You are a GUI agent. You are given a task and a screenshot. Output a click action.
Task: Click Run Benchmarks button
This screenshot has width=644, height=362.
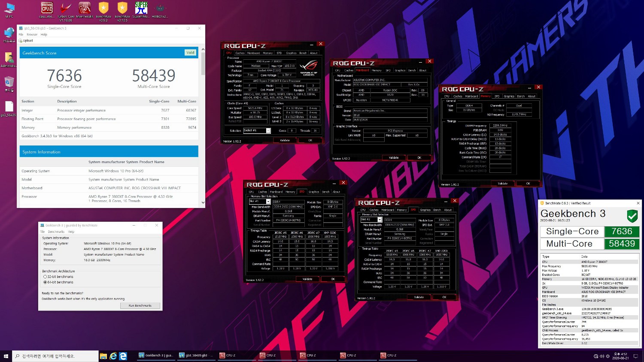tap(140, 305)
